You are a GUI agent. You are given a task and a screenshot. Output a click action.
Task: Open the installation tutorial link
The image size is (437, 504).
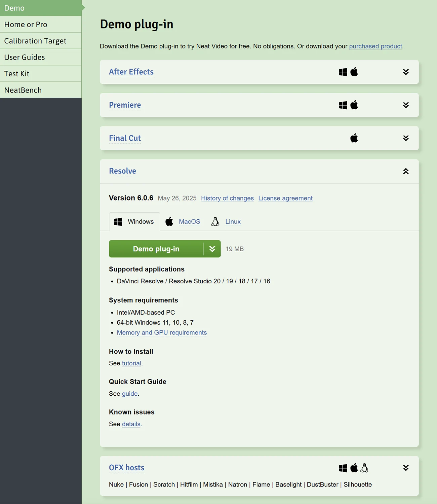[x=131, y=363]
